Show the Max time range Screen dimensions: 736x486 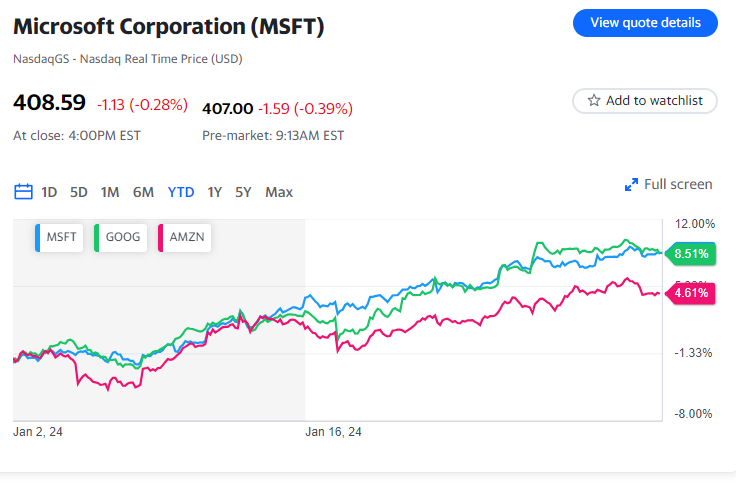(279, 192)
